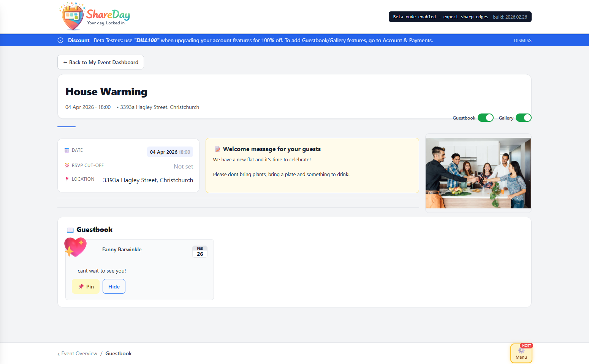Open the Event Overview link
Viewport: 589px width, 364px height.
click(x=79, y=353)
